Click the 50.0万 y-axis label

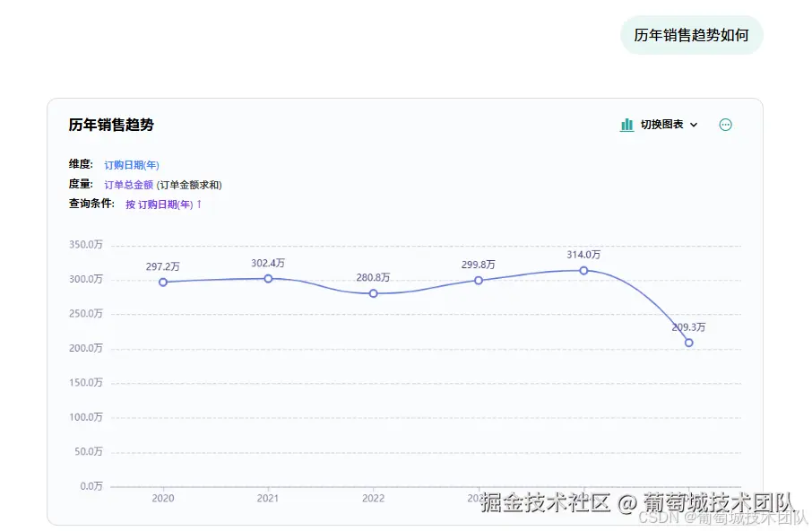tap(89, 451)
